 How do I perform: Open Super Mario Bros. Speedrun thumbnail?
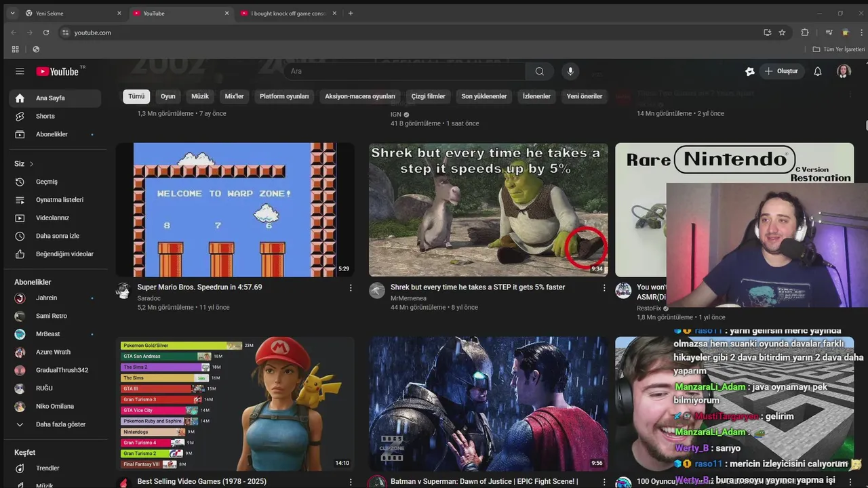235,209
